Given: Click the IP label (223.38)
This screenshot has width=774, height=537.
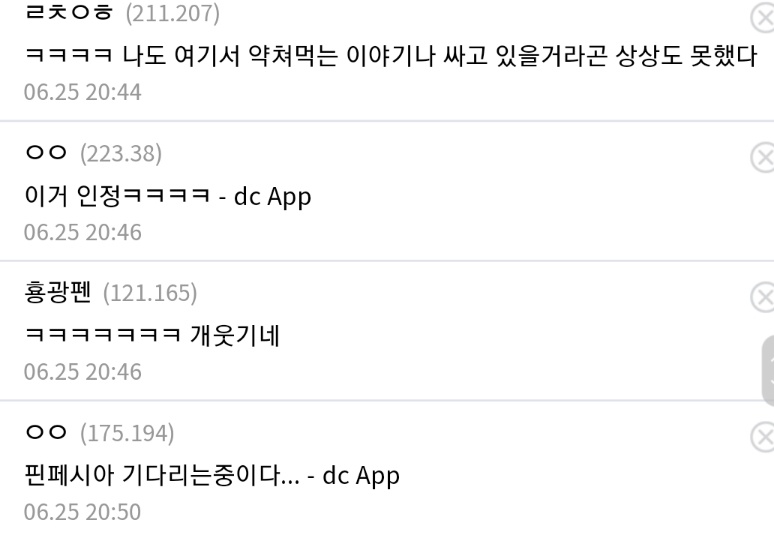Looking at the screenshot, I should coord(121,153).
